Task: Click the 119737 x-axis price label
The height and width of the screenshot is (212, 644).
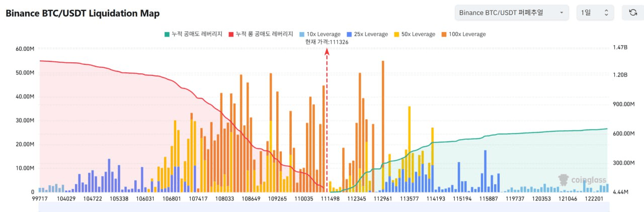Action: tap(515, 199)
